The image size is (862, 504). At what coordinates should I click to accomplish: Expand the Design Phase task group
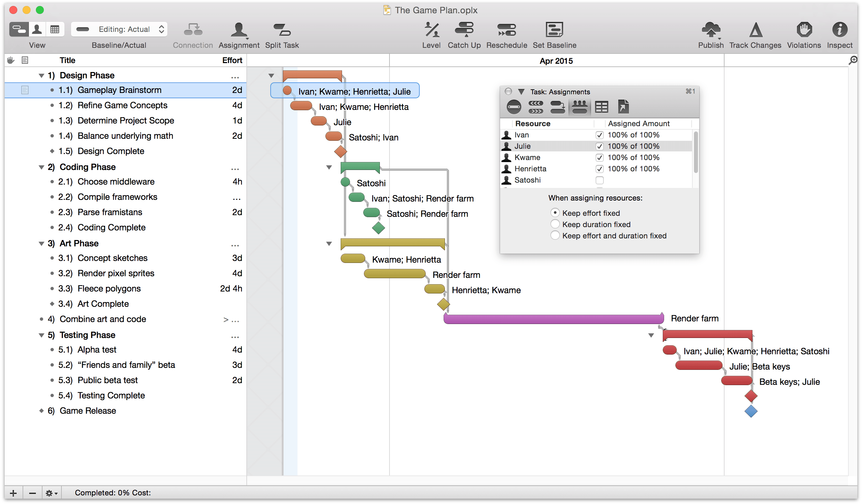[x=40, y=74]
